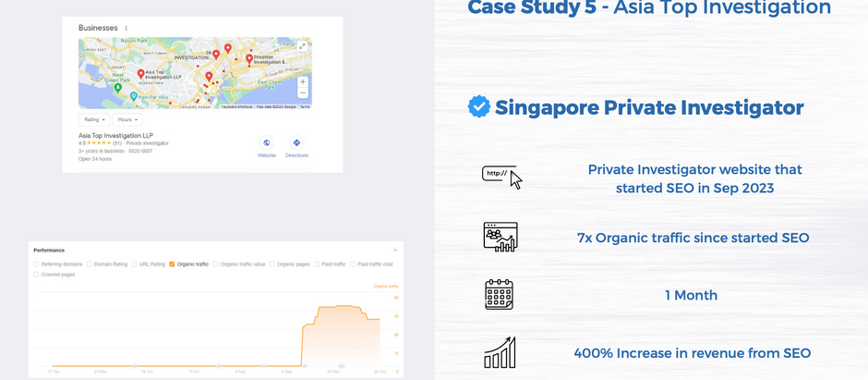Viewport: 868px width, 380px height.
Task: Click the 4 Sep date on chart axis
Action: (286, 371)
